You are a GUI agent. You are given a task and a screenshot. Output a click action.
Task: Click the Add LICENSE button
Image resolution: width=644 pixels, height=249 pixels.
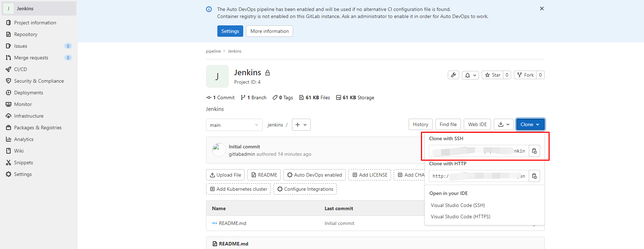click(370, 175)
